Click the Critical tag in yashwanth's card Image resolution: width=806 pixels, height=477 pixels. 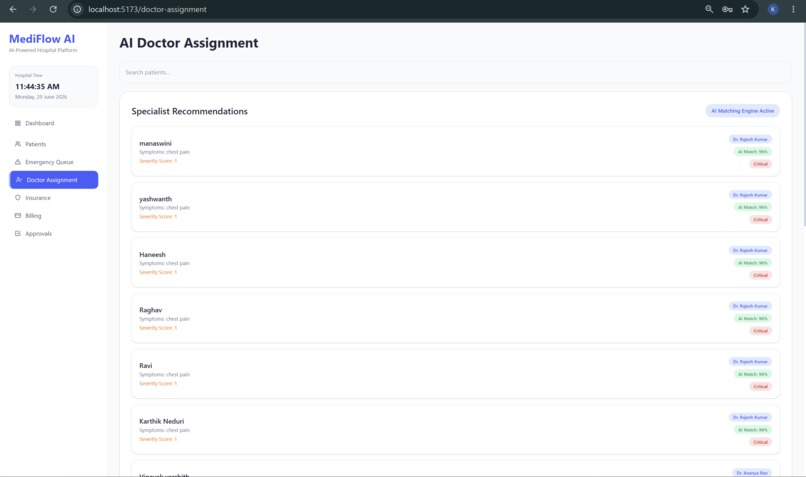tap(760, 219)
